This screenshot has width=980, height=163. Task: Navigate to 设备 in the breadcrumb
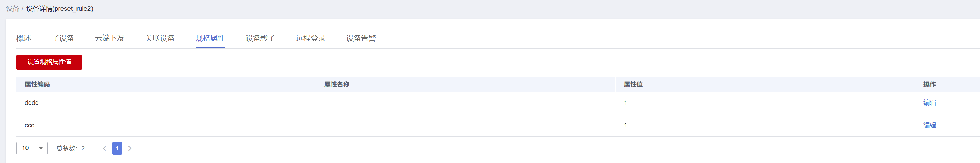pyautogui.click(x=13, y=9)
